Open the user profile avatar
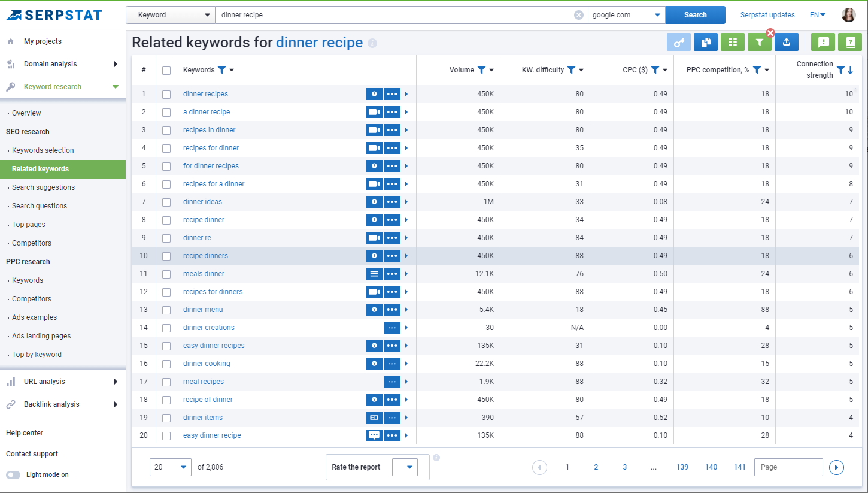This screenshot has height=493, width=868. pos(848,15)
